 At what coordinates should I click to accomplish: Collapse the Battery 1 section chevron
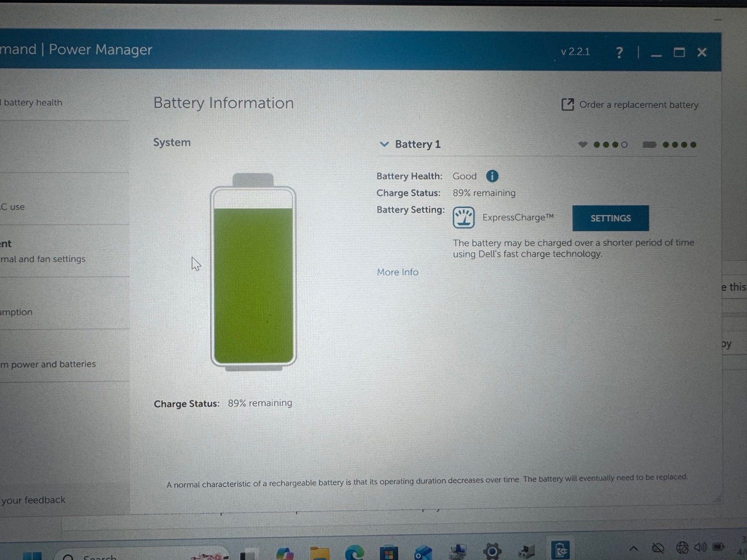coord(384,144)
